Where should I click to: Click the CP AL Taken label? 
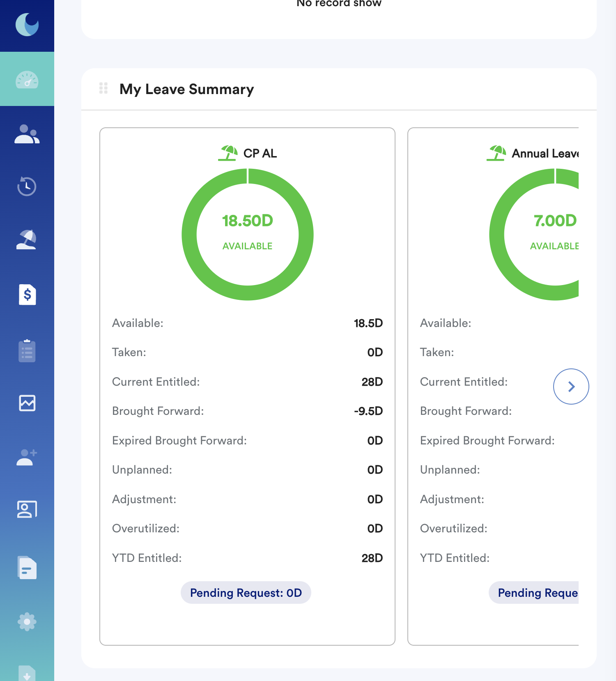pyautogui.click(x=129, y=352)
